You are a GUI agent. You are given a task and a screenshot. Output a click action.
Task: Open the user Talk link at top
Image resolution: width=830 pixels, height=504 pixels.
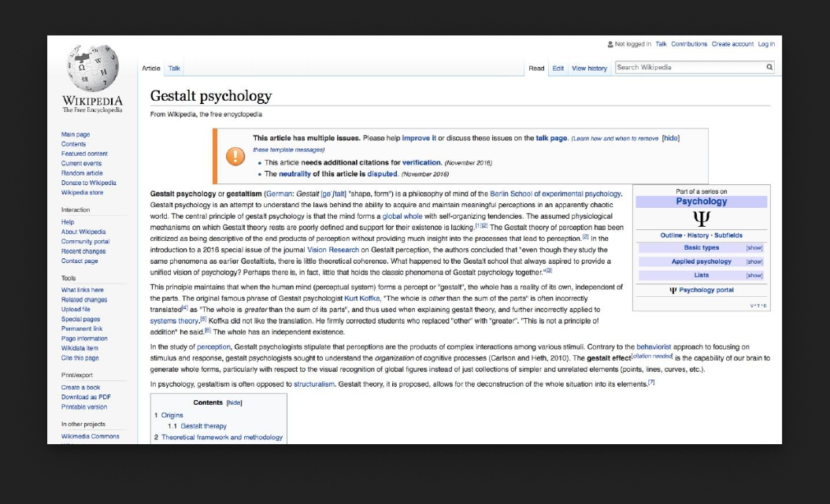click(661, 44)
